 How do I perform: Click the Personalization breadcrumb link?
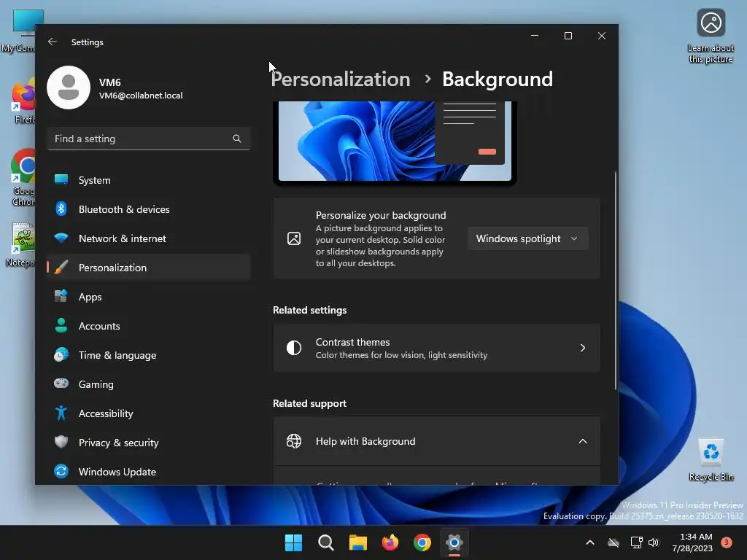click(340, 79)
